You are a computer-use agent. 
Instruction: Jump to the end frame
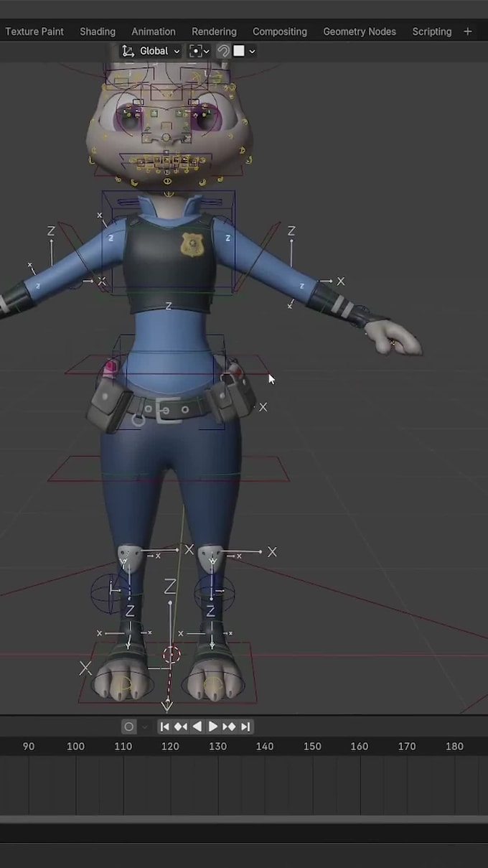point(245,727)
